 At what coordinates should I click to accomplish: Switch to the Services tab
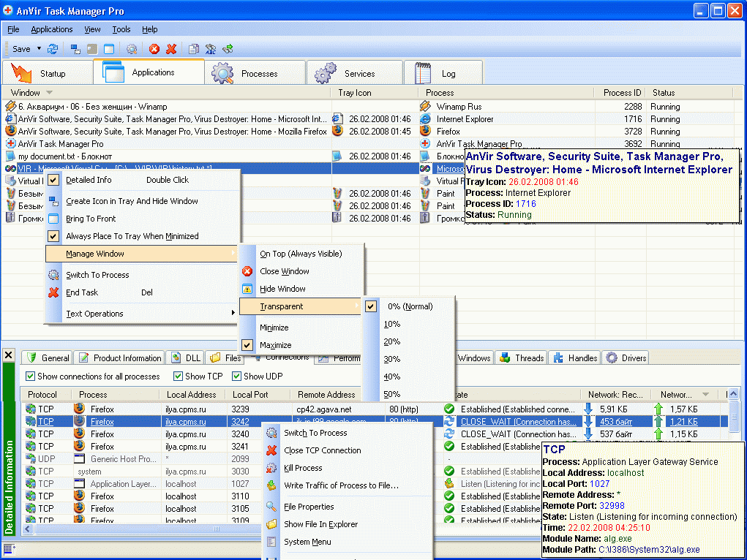pos(355,73)
